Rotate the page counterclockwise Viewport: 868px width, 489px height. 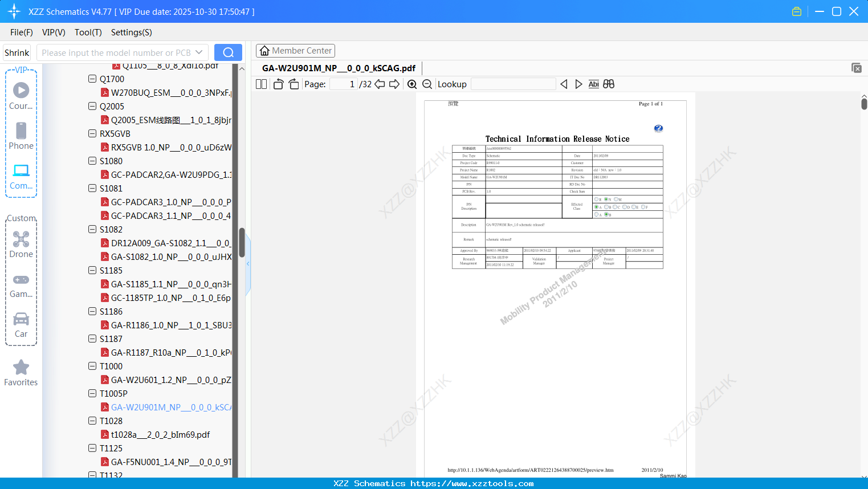coord(279,84)
